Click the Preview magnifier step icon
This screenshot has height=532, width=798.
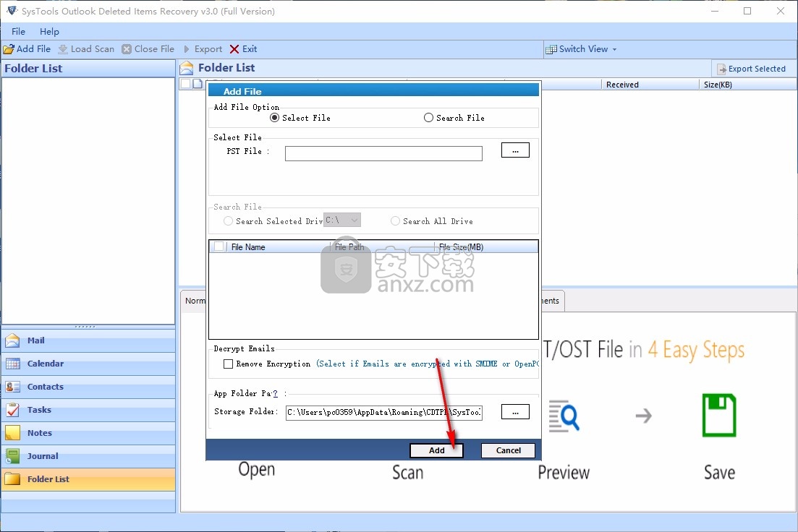564,416
